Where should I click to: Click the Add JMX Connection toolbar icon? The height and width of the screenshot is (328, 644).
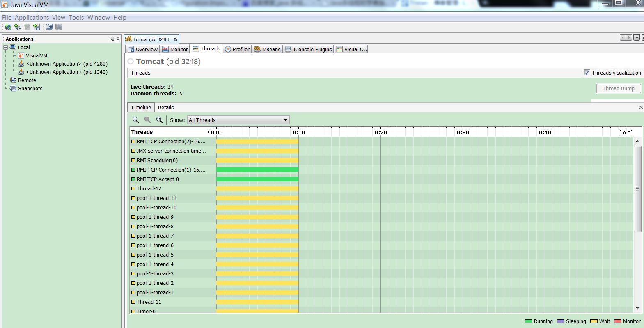pos(18,27)
